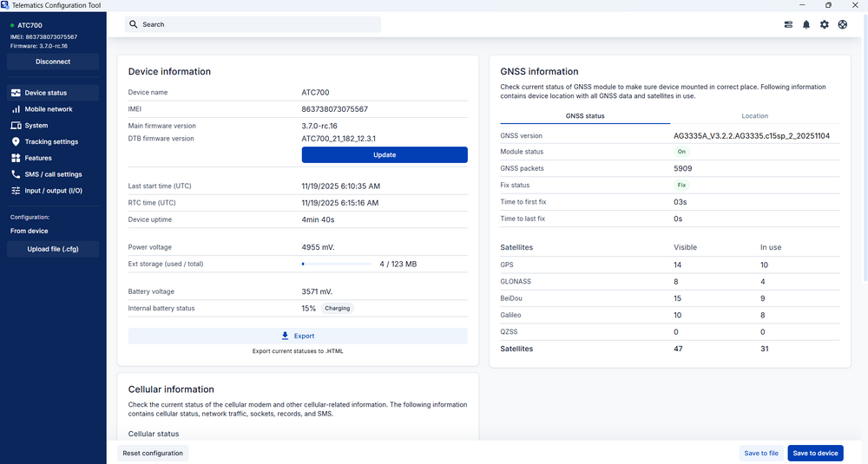Image resolution: width=868 pixels, height=464 pixels.
Task: Click the sliders icon for Input / output
Action: point(16,191)
